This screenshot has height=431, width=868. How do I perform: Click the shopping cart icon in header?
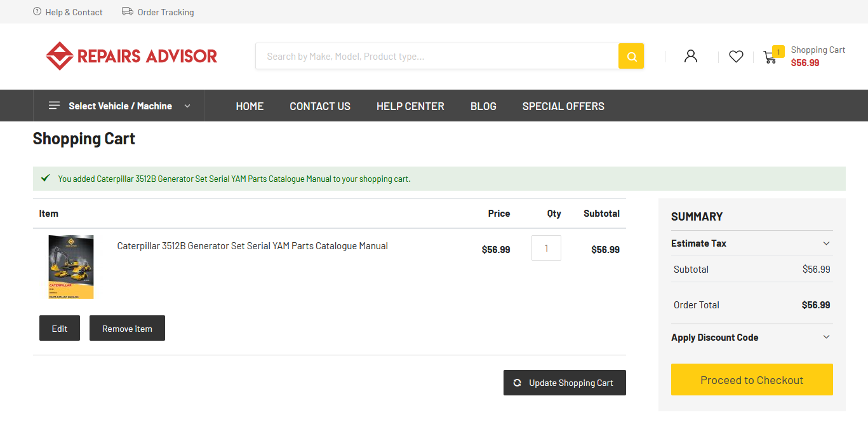point(770,57)
